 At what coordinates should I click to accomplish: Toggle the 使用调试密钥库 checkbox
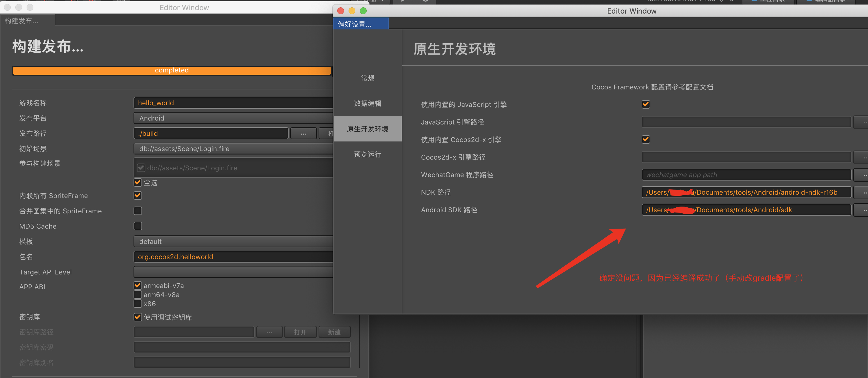[x=138, y=317]
